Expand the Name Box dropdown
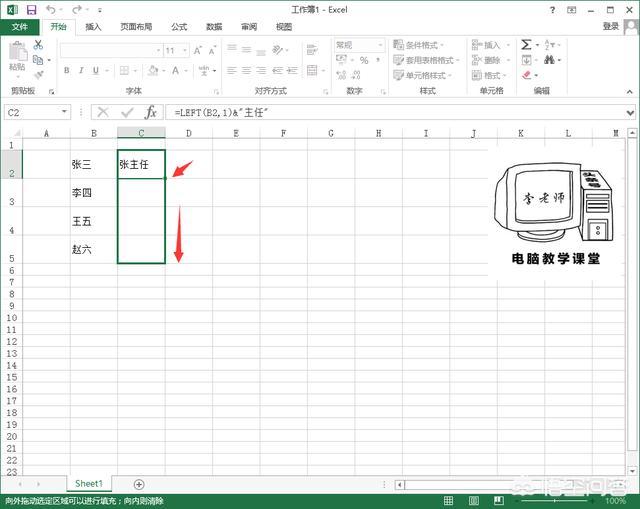Screen dimensions: 640x509 (65, 113)
